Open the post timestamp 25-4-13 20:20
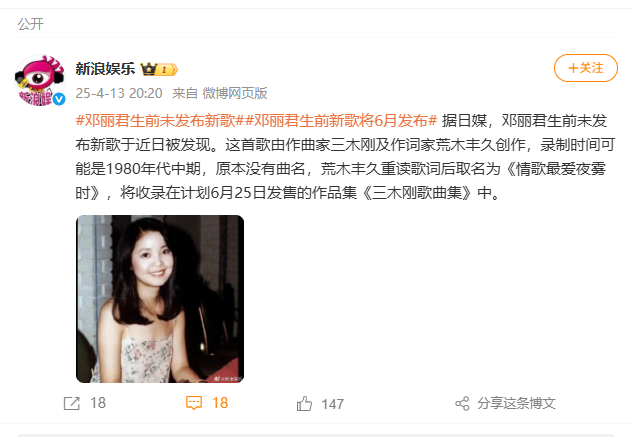632x437 pixels. (119, 93)
